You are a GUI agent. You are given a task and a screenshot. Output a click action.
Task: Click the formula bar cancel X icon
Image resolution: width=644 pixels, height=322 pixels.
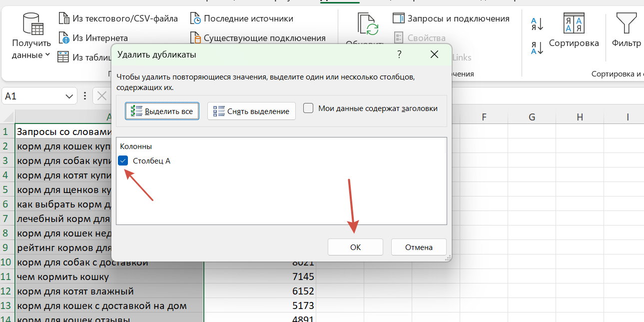coord(102,96)
